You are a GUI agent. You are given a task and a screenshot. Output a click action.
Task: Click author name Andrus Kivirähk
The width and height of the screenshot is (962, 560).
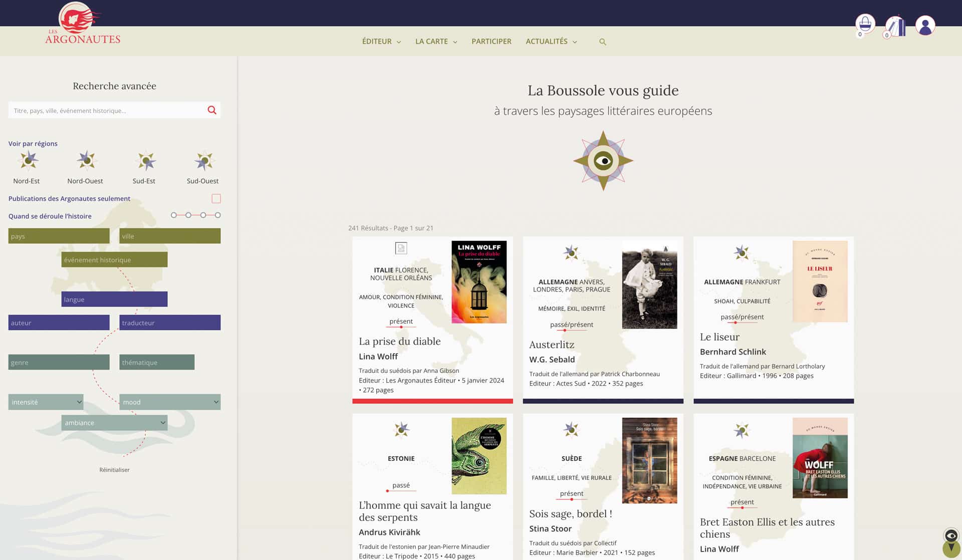coord(389,532)
